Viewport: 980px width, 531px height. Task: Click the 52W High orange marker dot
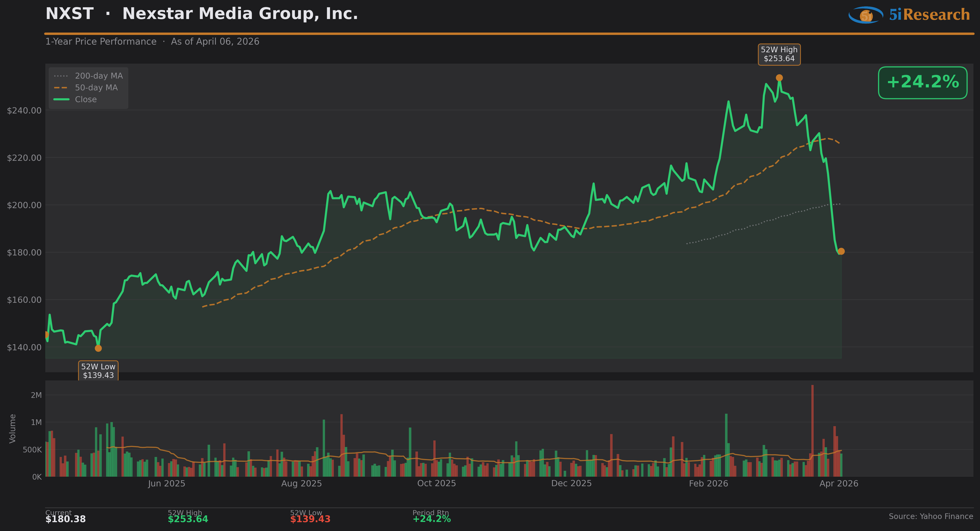click(x=779, y=77)
